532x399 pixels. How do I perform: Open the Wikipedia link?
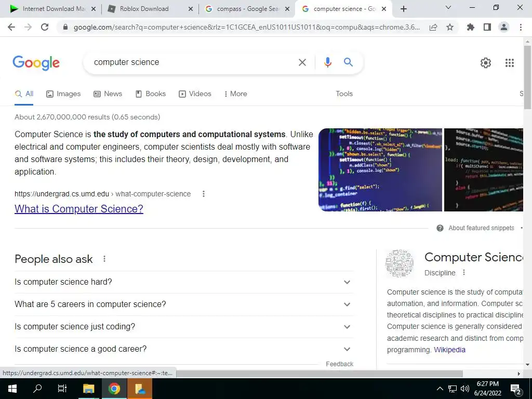(x=449, y=350)
